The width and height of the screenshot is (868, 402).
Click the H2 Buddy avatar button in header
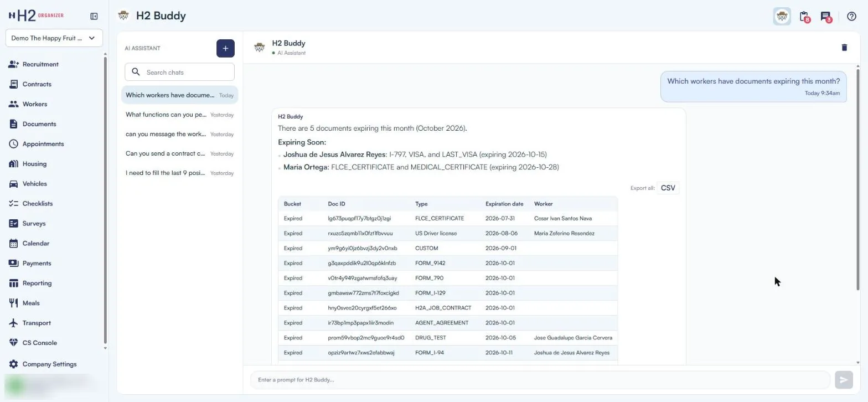tap(782, 17)
